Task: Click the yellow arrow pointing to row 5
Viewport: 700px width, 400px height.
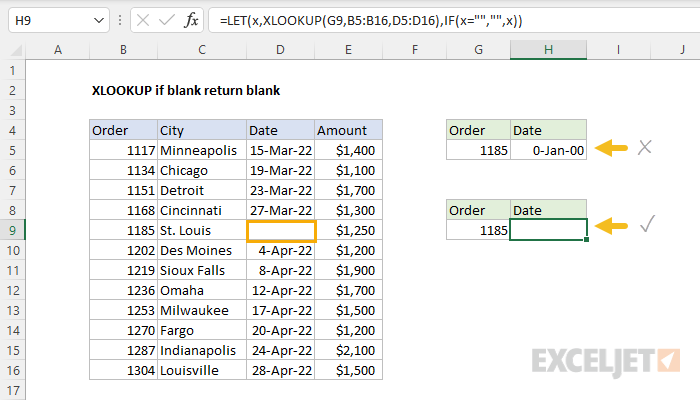Action: (612, 149)
